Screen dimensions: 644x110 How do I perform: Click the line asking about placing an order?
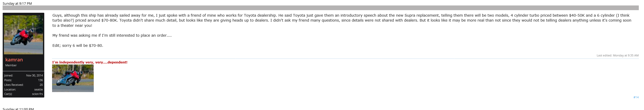[112, 35]
